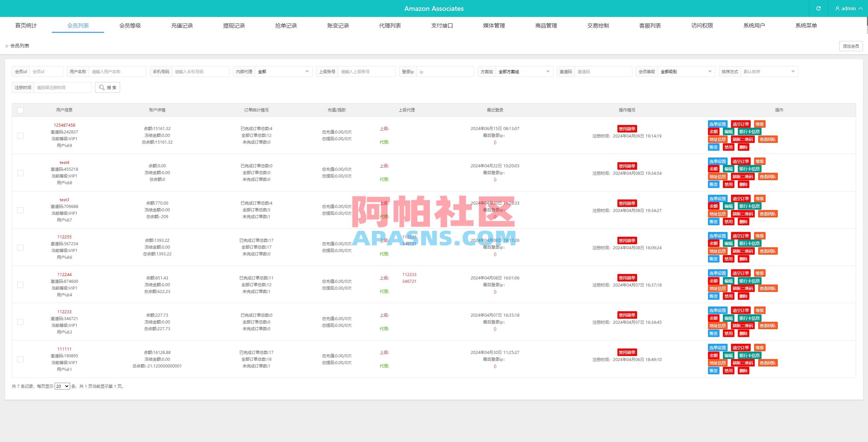Viewport: 868px width, 442px height.
Task: Check the checkbox next to user 111111
Action: pos(20,359)
